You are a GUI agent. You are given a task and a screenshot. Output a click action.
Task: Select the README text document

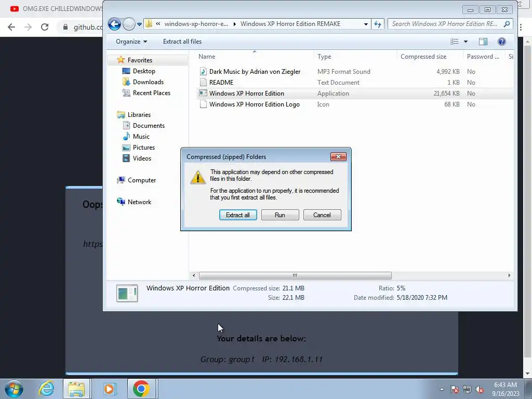[x=354, y=83]
